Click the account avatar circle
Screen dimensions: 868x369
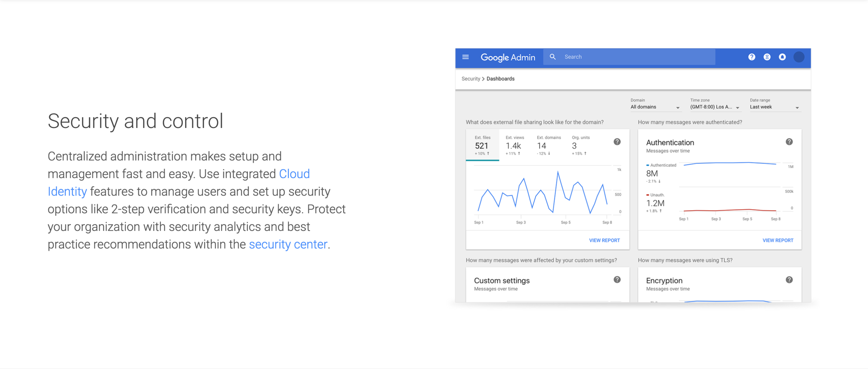799,57
